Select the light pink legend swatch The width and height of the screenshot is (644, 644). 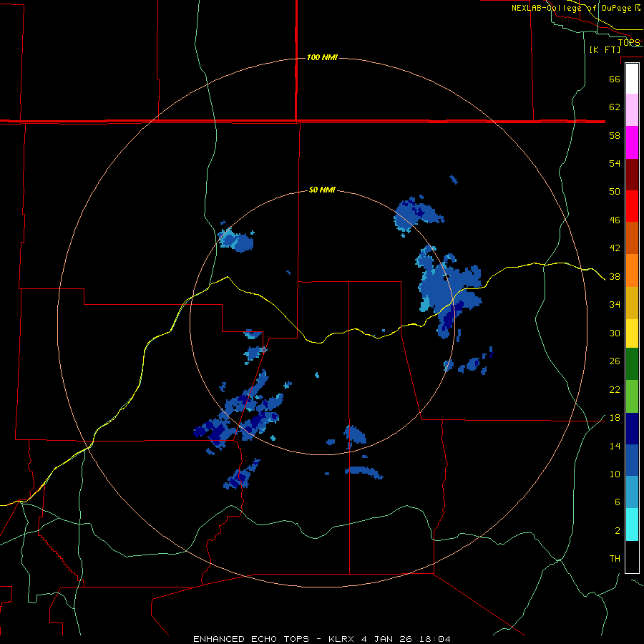(x=632, y=110)
